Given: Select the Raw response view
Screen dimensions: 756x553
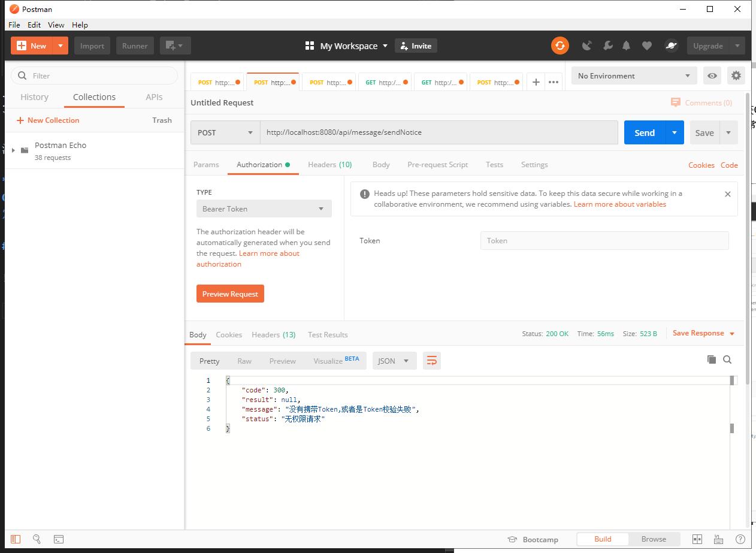Looking at the screenshot, I should (x=244, y=361).
